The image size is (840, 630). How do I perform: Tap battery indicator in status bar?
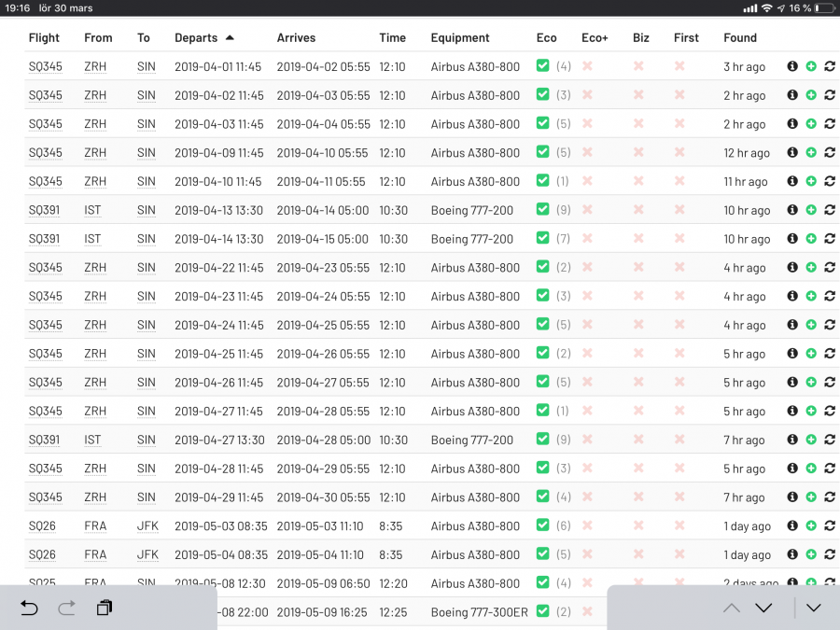click(824, 7)
